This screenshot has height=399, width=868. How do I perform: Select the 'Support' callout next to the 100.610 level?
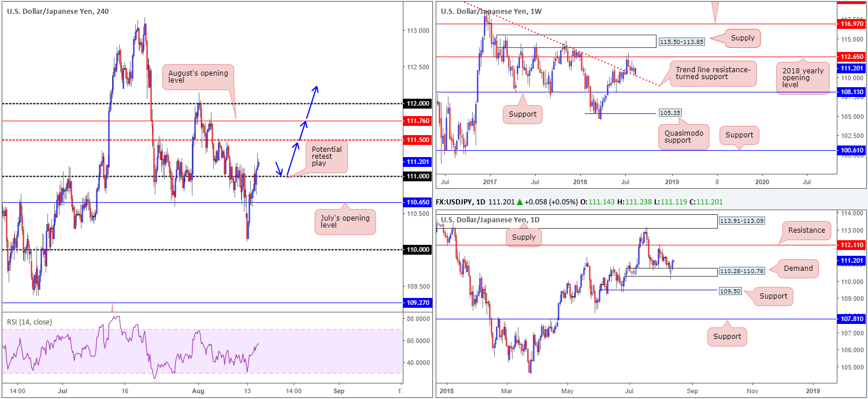point(740,135)
